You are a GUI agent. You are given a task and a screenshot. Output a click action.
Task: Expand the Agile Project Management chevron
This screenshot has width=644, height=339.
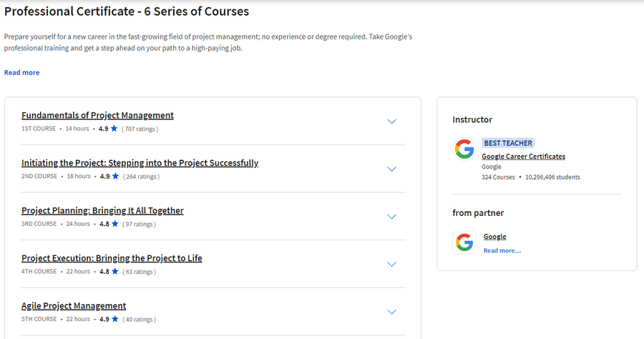tap(392, 312)
